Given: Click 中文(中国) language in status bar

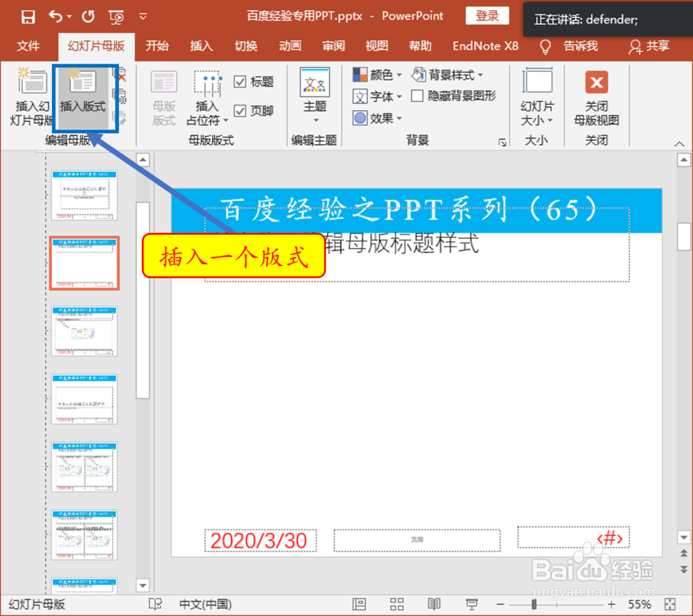Looking at the screenshot, I should tap(206, 604).
